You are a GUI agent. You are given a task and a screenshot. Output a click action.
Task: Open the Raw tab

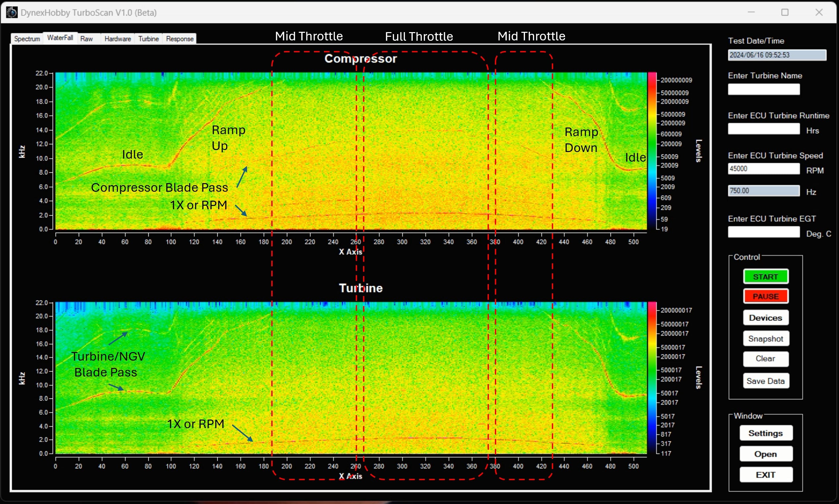click(x=87, y=39)
